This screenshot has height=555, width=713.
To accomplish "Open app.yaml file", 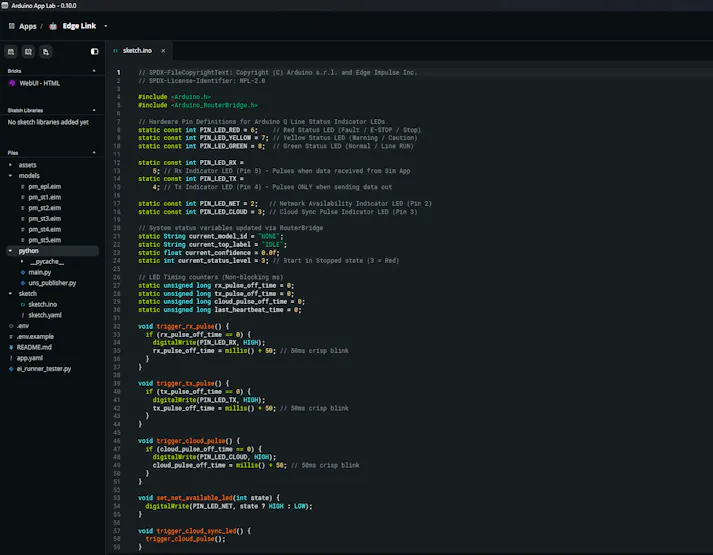I will 30,358.
